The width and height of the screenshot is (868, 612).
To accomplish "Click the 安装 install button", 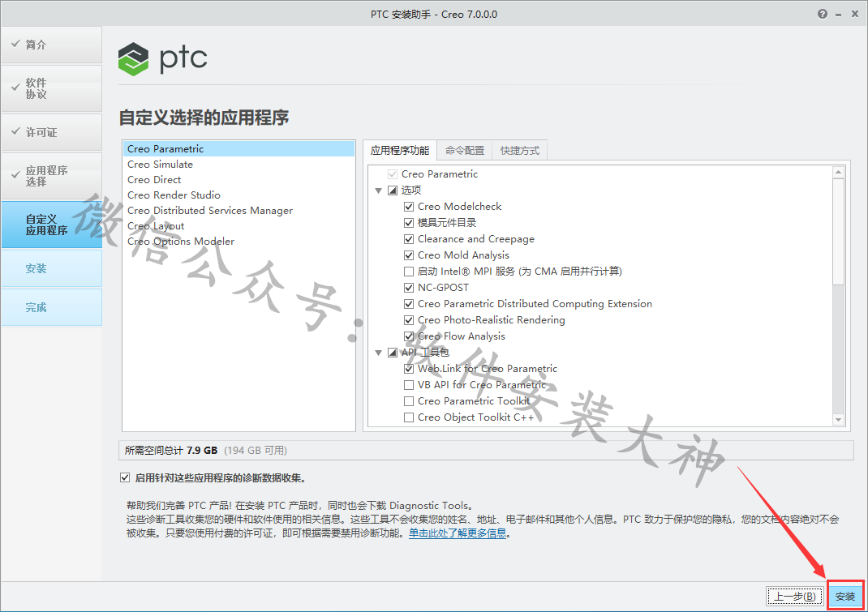I will (845, 597).
